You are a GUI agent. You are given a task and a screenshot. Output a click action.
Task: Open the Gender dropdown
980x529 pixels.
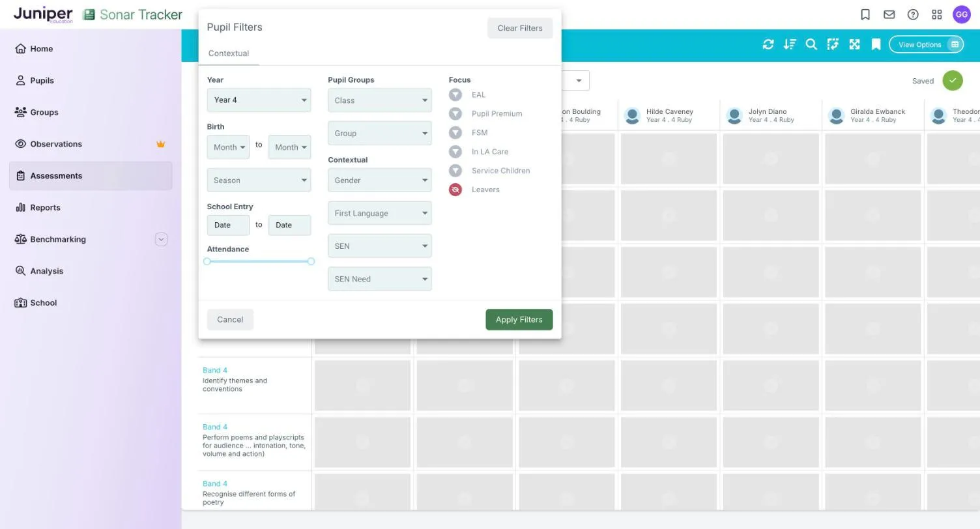coord(380,180)
